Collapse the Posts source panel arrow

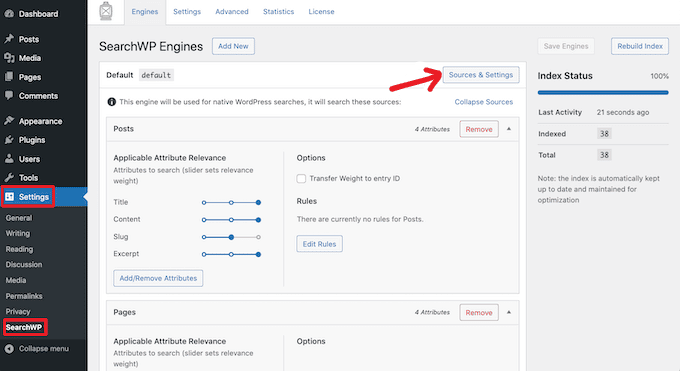tap(509, 129)
